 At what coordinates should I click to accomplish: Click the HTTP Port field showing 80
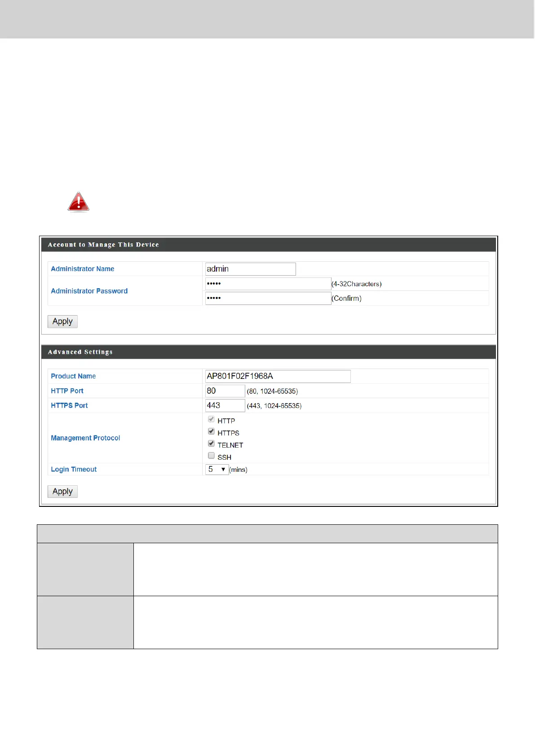click(225, 391)
